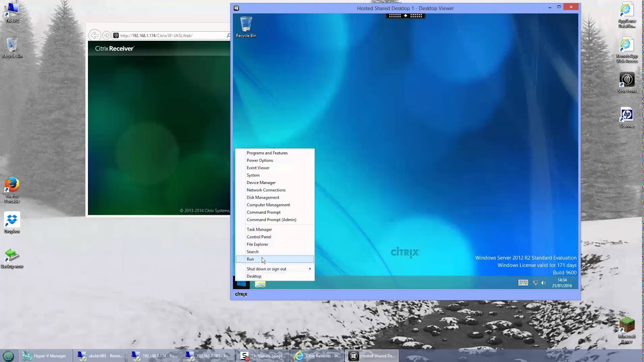Open the host Recycle Bin desktop icon
Image resolution: width=644 pixels, height=362 pixels.
(12, 48)
